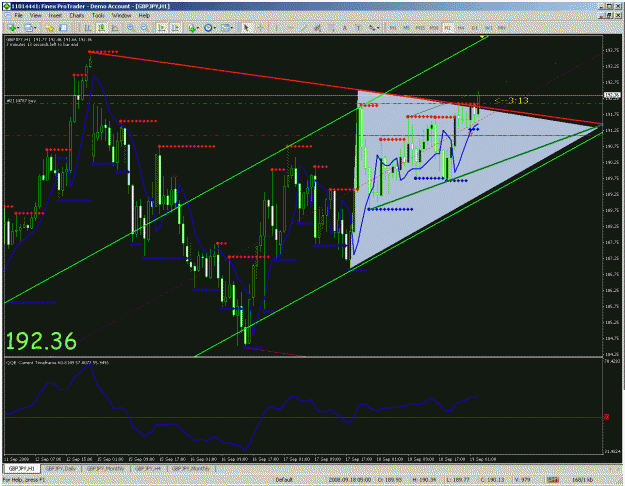Show the Market Watch window icon

coord(49,28)
